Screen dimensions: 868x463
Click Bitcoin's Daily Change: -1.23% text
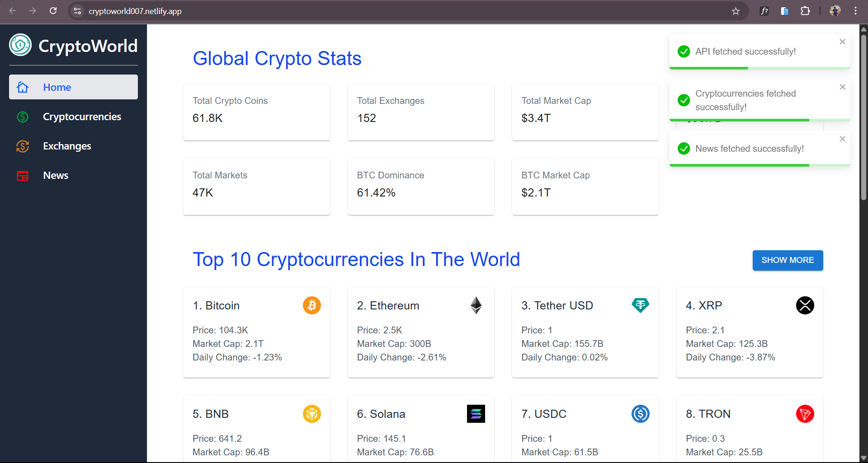(237, 357)
